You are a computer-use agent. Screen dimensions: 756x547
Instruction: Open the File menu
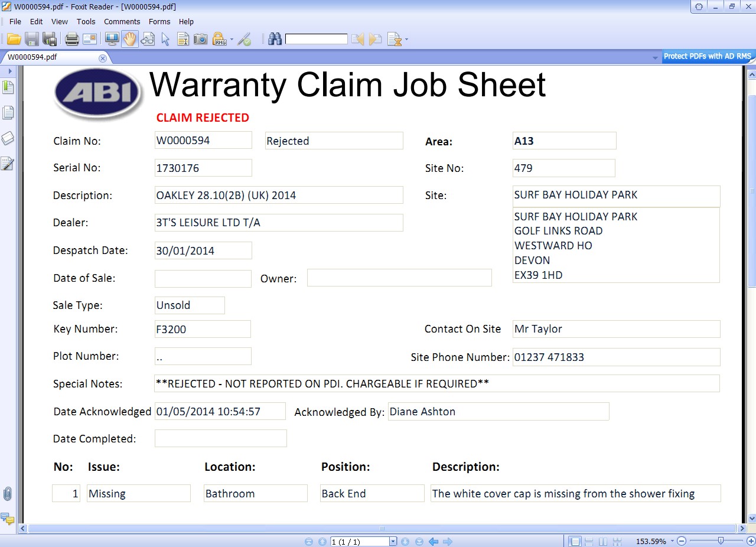(x=15, y=22)
